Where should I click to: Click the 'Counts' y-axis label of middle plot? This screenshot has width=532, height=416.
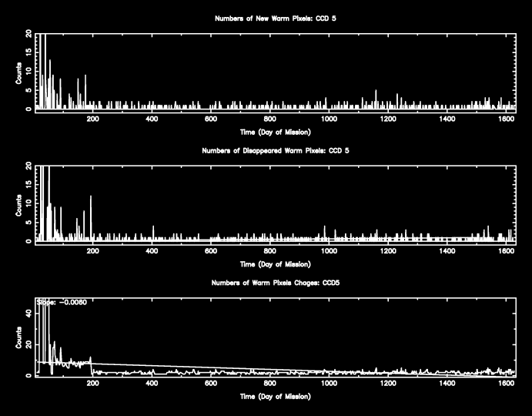(x=19, y=205)
